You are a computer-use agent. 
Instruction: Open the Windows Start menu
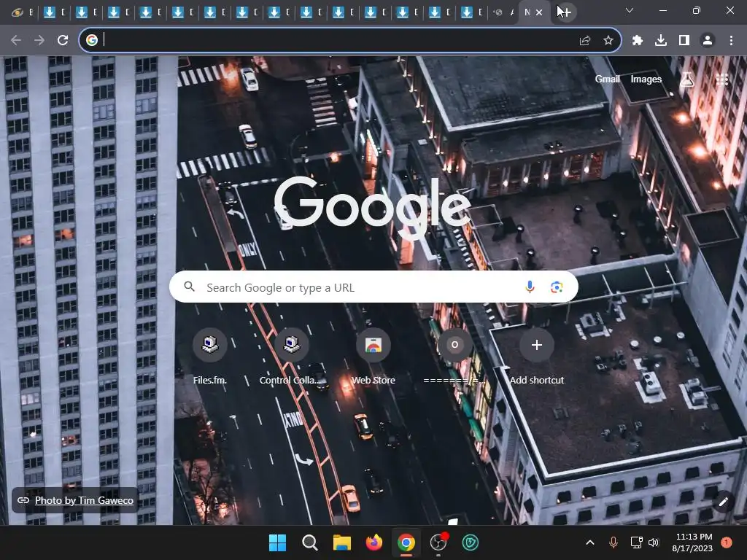coord(277,542)
